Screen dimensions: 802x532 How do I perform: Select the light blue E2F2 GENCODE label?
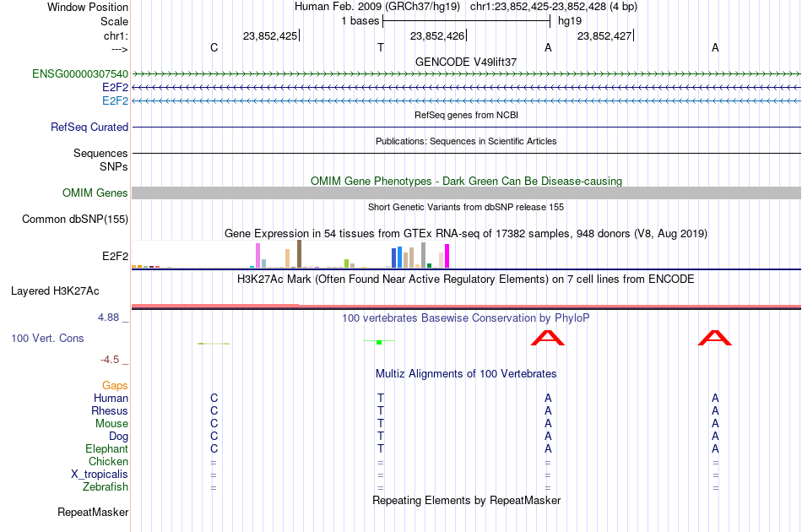115,100
